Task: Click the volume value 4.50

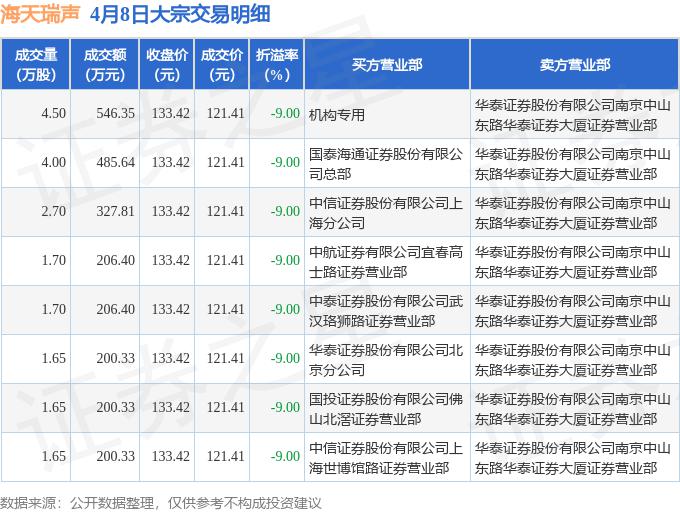Action: pyautogui.click(x=54, y=114)
